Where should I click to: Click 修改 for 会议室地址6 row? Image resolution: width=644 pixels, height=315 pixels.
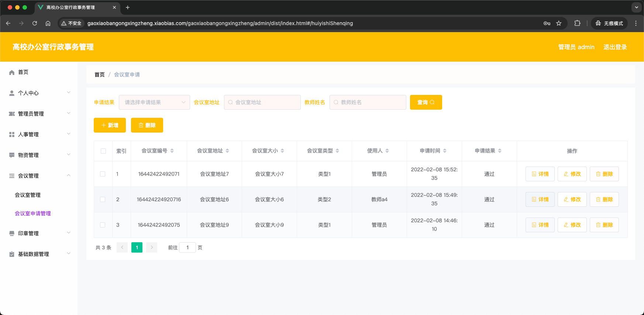click(572, 199)
